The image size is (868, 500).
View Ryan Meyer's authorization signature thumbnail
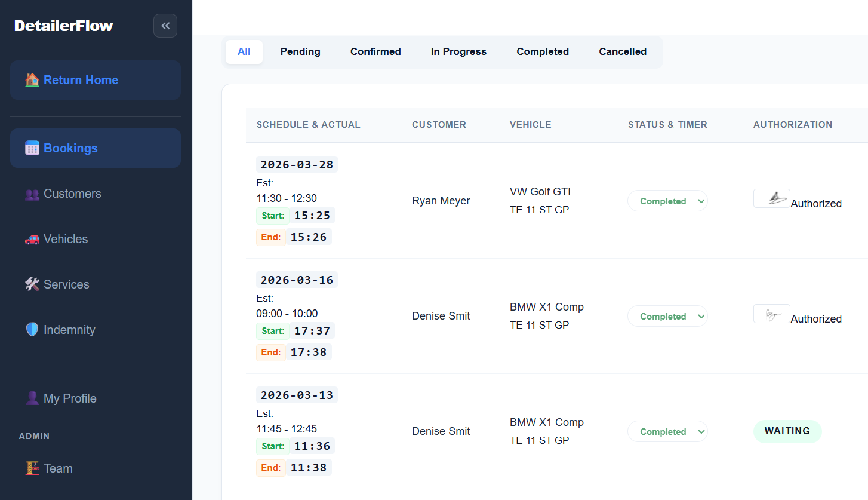(772, 198)
